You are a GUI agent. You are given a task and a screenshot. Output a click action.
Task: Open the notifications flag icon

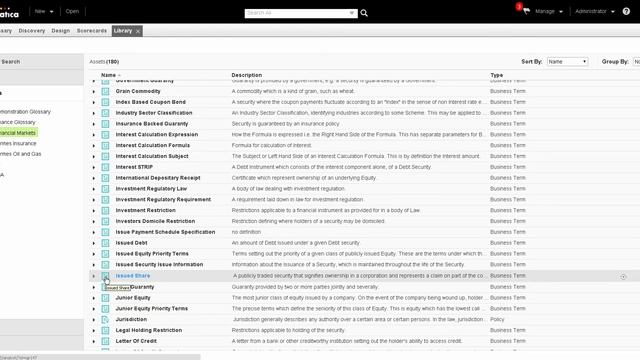(526, 11)
